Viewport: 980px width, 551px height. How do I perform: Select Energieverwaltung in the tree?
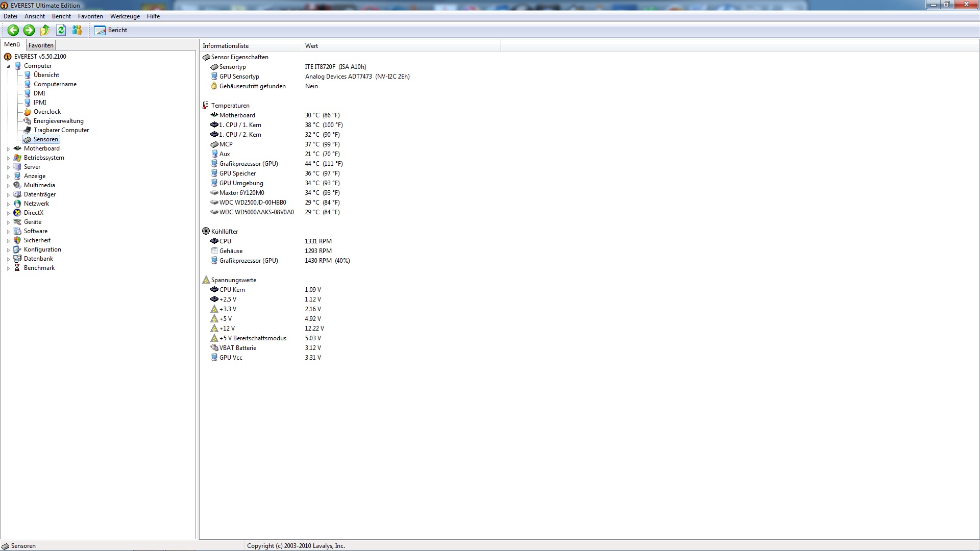[58, 121]
